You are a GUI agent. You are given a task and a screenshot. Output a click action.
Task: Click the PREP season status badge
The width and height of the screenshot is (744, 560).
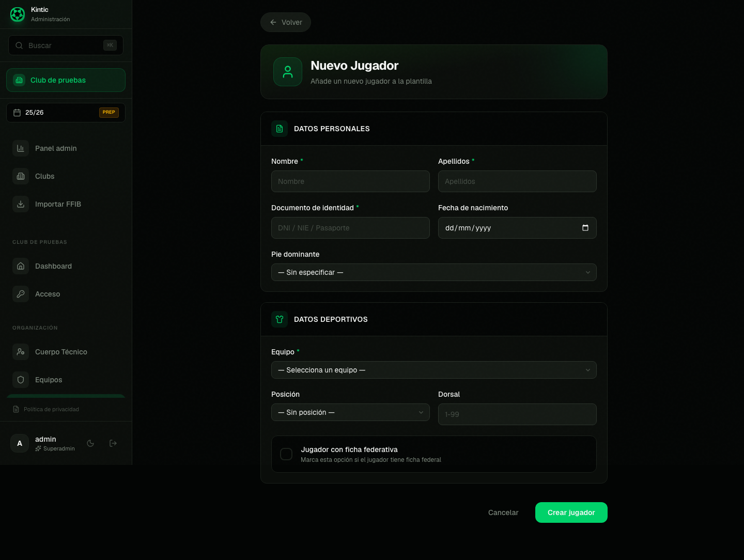click(x=109, y=113)
